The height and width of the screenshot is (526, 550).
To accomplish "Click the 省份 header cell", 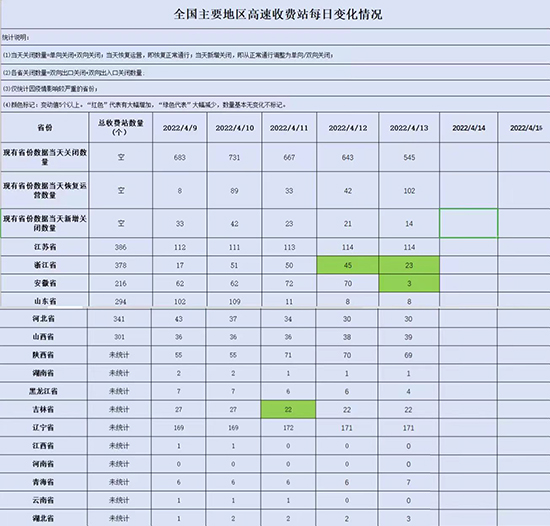I will click(x=45, y=128).
